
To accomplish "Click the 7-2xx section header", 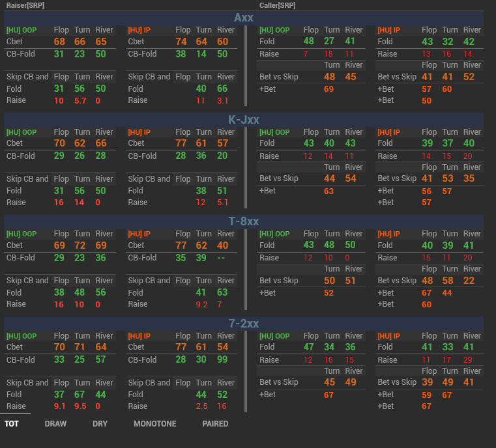I will (244, 324).
